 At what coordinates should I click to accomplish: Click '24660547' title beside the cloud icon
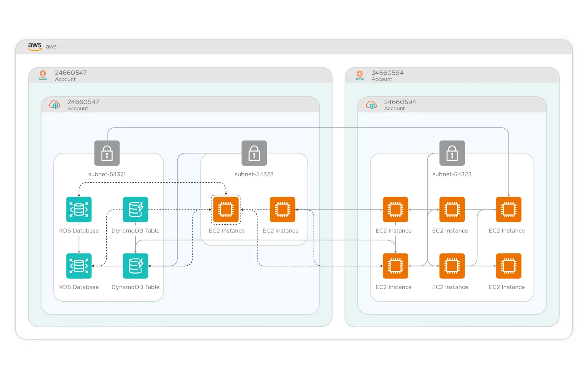[x=83, y=102]
